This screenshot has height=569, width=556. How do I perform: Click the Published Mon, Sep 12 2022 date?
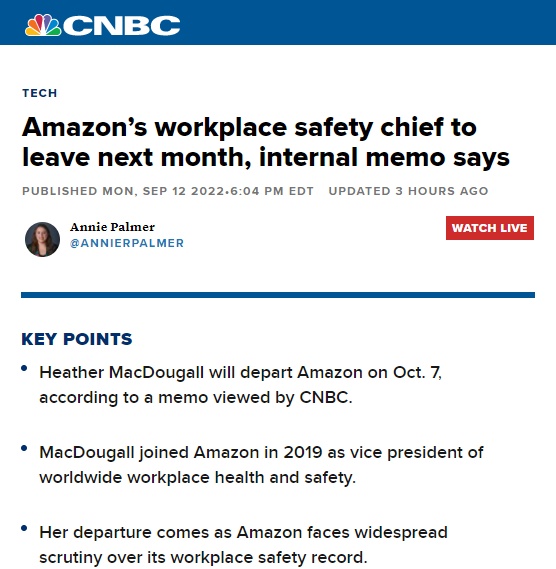tap(123, 191)
